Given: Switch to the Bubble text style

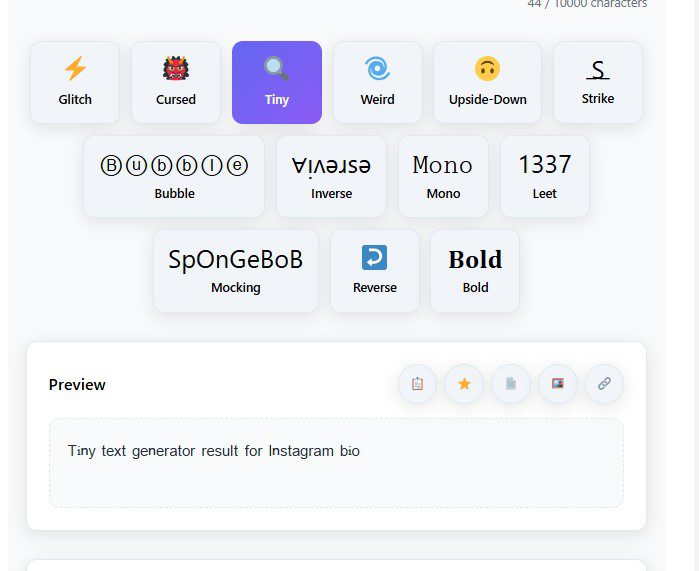Looking at the screenshot, I should [174, 177].
